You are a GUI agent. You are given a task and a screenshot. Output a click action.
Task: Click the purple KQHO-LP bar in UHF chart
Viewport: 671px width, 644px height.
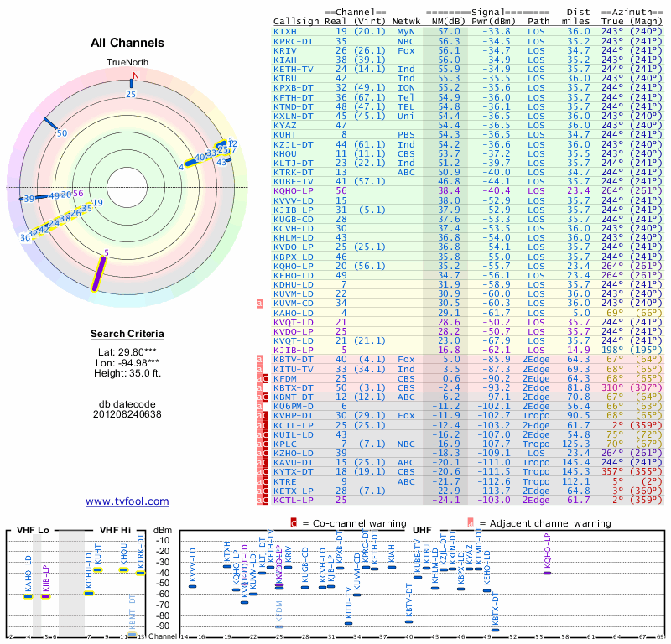click(547, 572)
